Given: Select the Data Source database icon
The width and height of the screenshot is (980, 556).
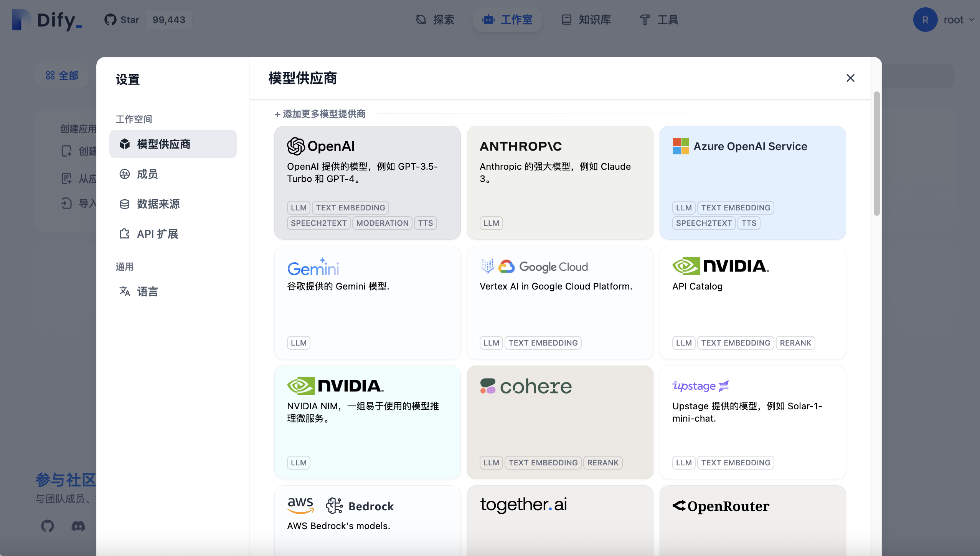Looking at the screenshot, I should (125, 204).
